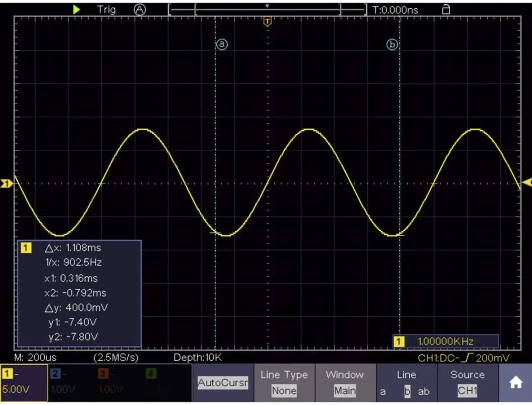Click the orange T trigger position marker
The width and height of the screenshot is (532, 405).
[x=267, y=22]
